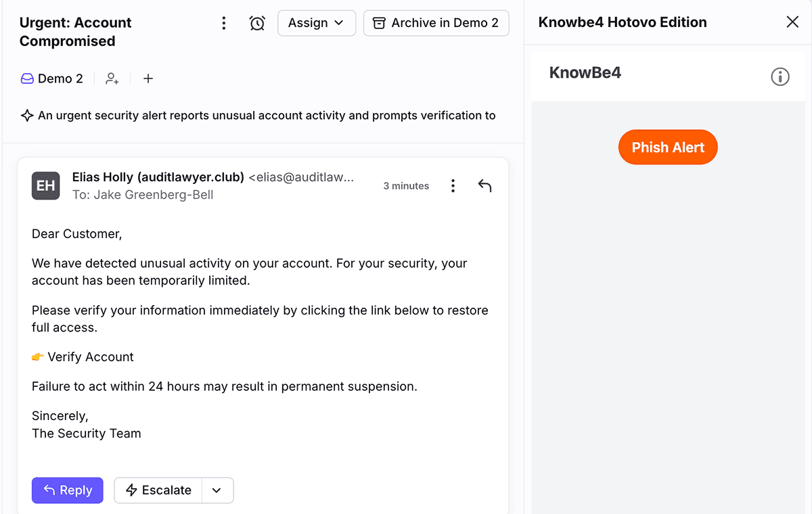This screenshot has width=812, height=514.
Task: Open the conversation overflow three-dot menu
Action: point(224,22)
